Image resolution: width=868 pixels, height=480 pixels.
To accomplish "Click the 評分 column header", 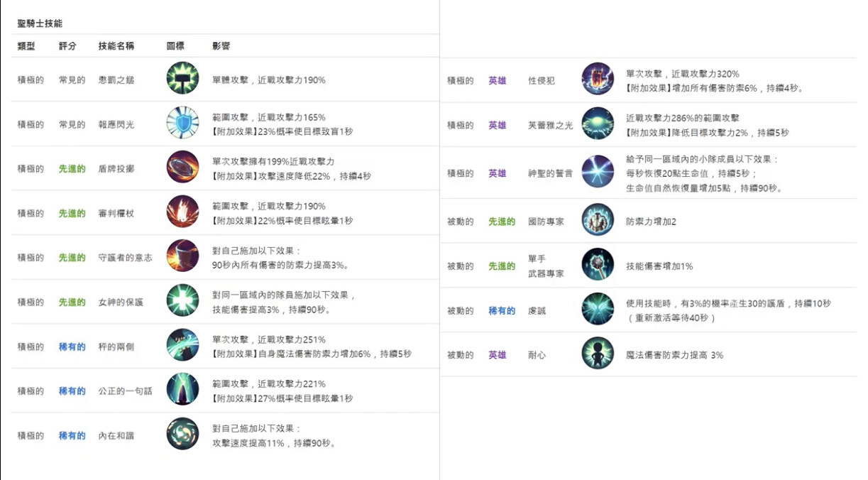I will (67, 46).
